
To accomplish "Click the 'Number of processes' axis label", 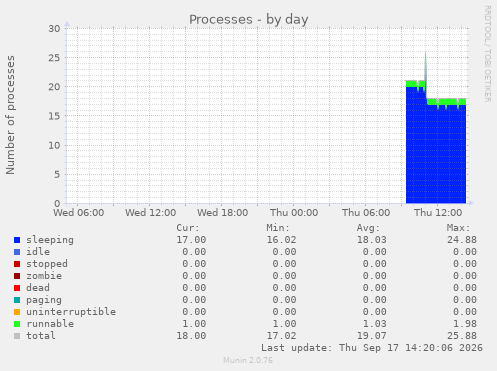I will pos(10,115).
